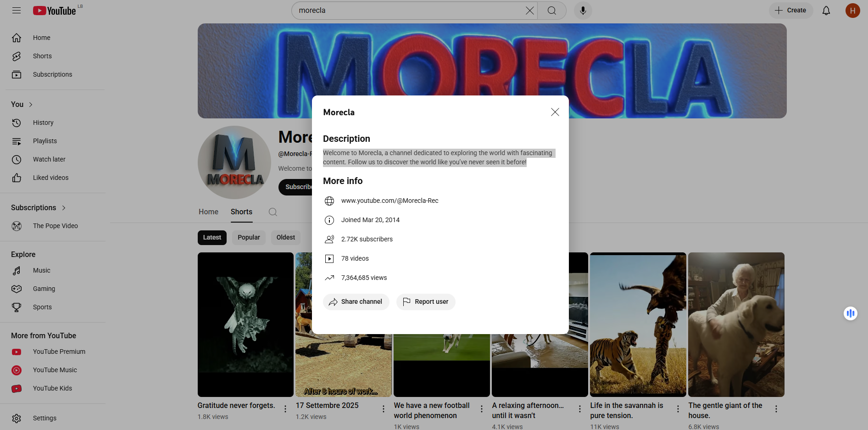Viewport: 868px width, 430px height.
Task: Clear the search box text
Action: [529, 11]
